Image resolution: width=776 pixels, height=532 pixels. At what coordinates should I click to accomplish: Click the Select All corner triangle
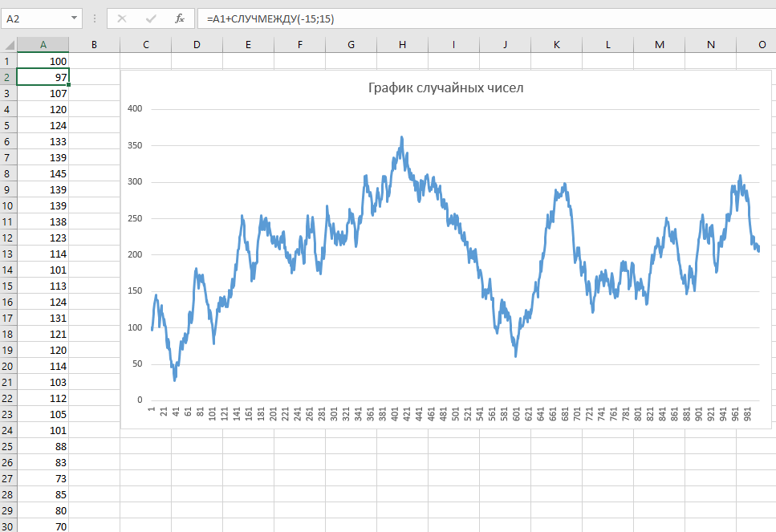point(10,45)
